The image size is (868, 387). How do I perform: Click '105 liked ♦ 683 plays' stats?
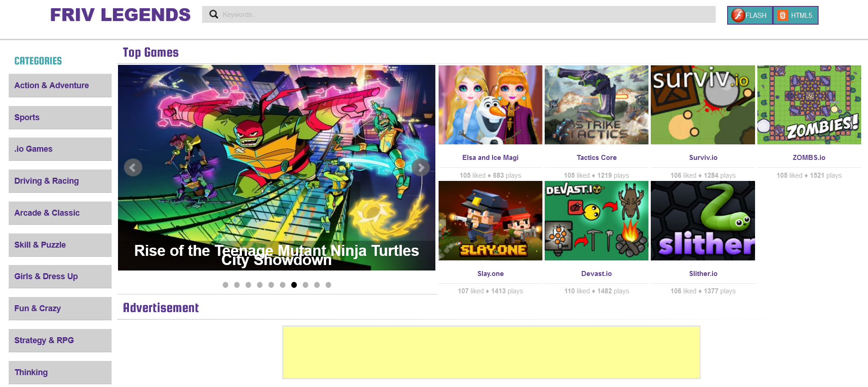pyautogui.click(x=490, y=175)
